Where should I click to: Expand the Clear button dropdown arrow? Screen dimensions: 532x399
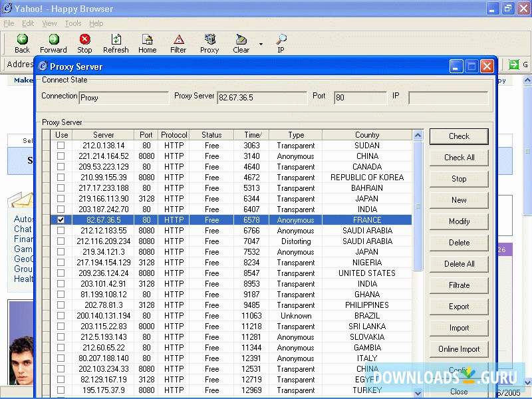coord(261,45)
